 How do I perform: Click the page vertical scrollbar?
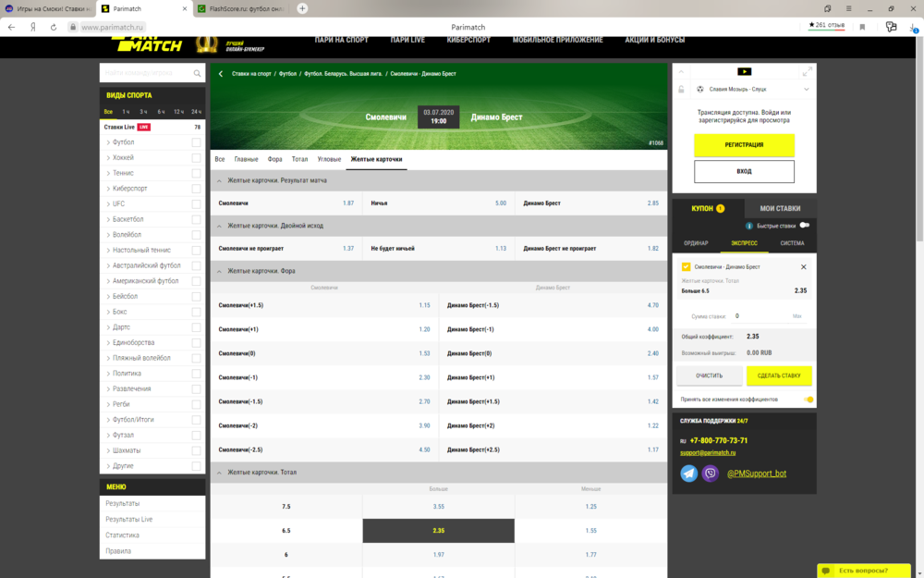[920, 140]
